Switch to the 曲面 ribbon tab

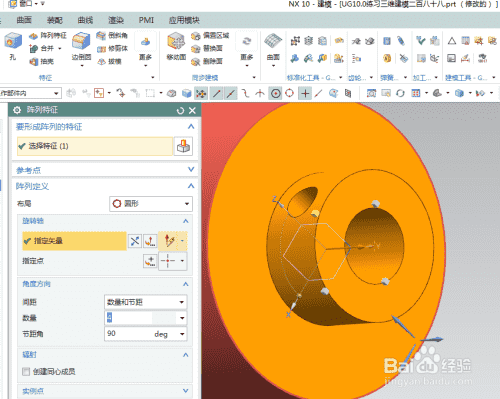pos(24,20)
